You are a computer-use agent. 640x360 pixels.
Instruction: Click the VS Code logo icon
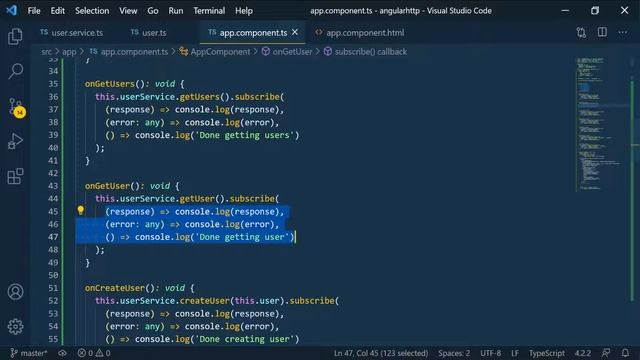[11, 10]
